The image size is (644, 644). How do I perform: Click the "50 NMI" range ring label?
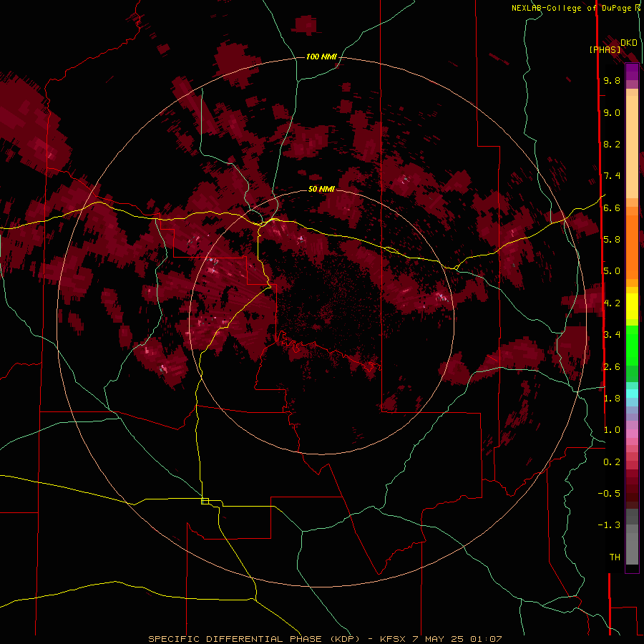321,189
